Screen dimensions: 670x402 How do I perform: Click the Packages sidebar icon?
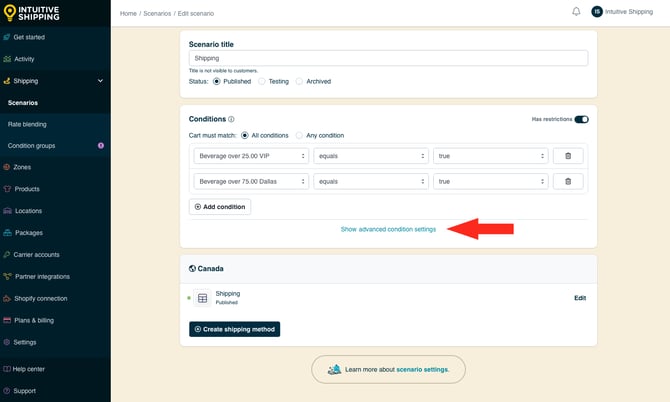(7, 233)
